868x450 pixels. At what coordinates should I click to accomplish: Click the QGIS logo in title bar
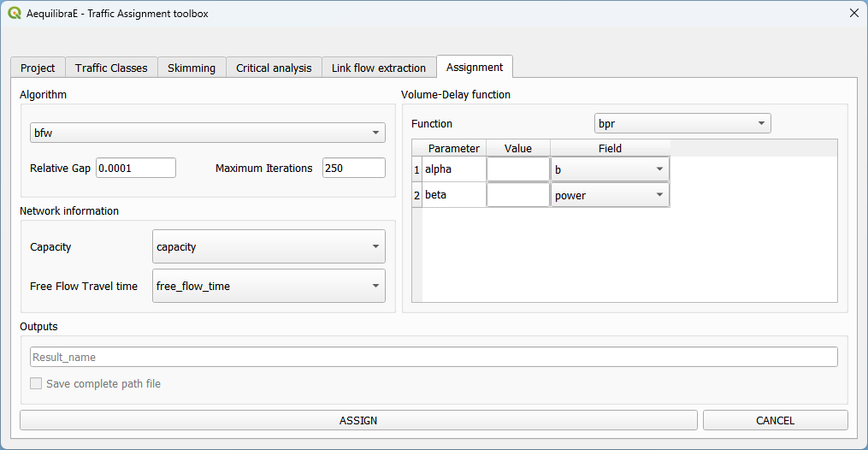(15, 14)
